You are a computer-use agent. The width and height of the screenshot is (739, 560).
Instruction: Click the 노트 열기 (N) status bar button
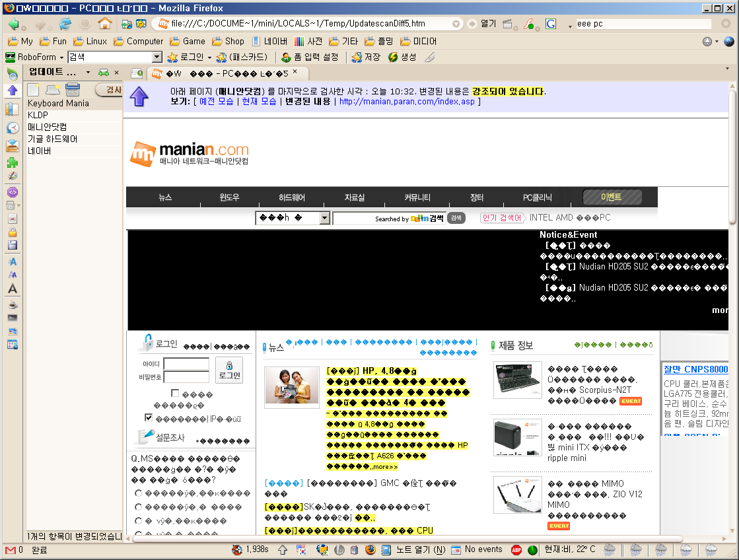(x=413, y=549)
